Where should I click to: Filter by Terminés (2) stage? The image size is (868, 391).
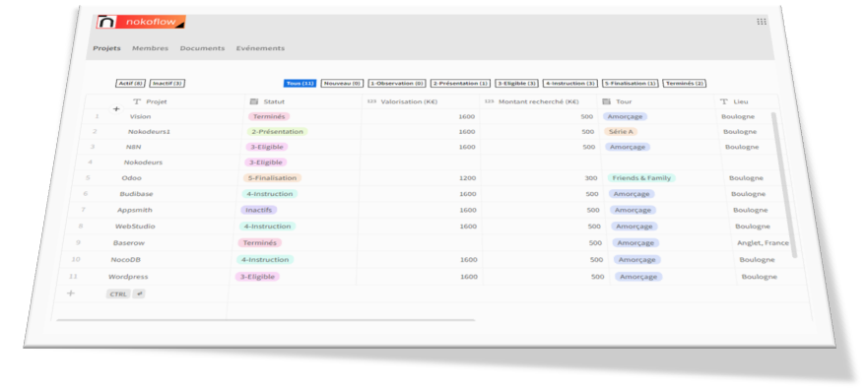(684, 84)
